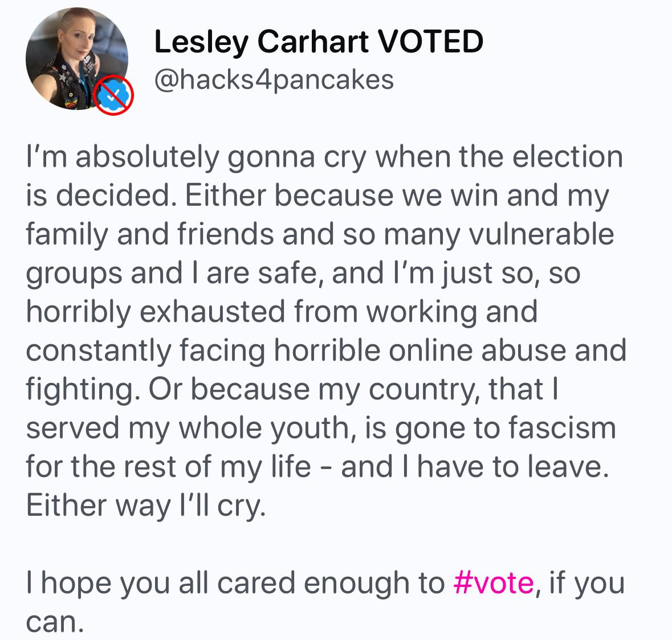Open the pink #vote hashtag
This screenshot has width=672, height=640.
[x=494, y=582]
